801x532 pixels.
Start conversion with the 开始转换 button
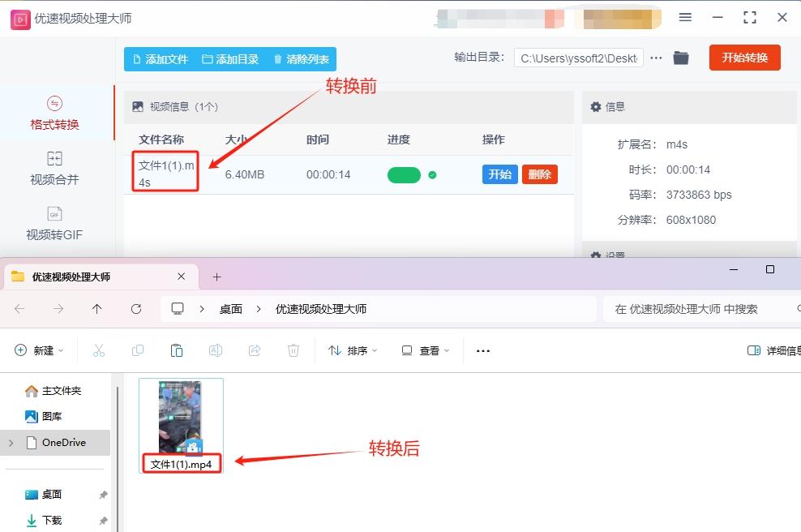point(744,58)
